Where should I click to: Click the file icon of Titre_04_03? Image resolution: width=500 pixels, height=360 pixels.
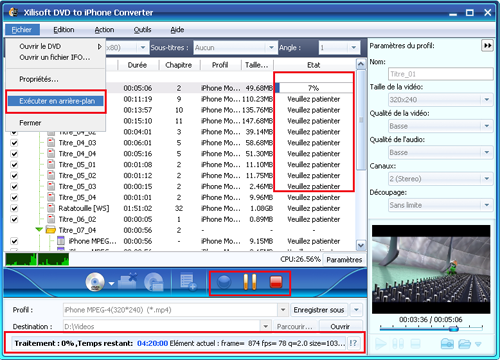[x=51, y=143]
